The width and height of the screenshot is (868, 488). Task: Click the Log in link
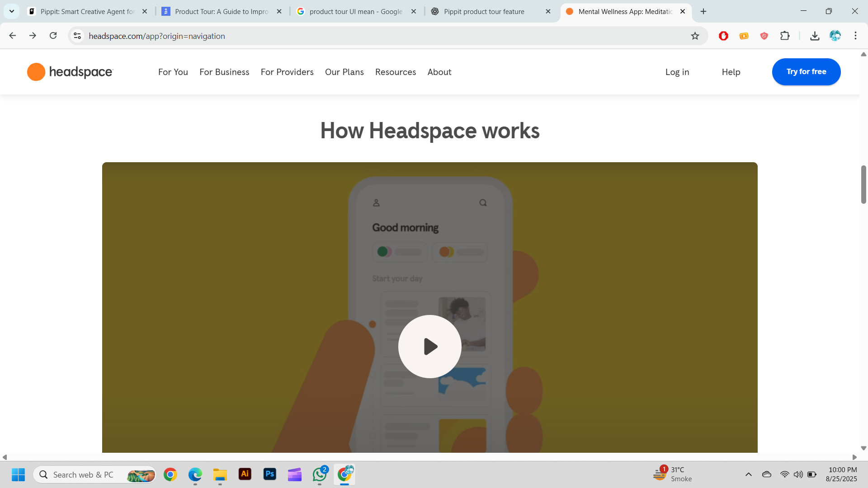point(677,72)
